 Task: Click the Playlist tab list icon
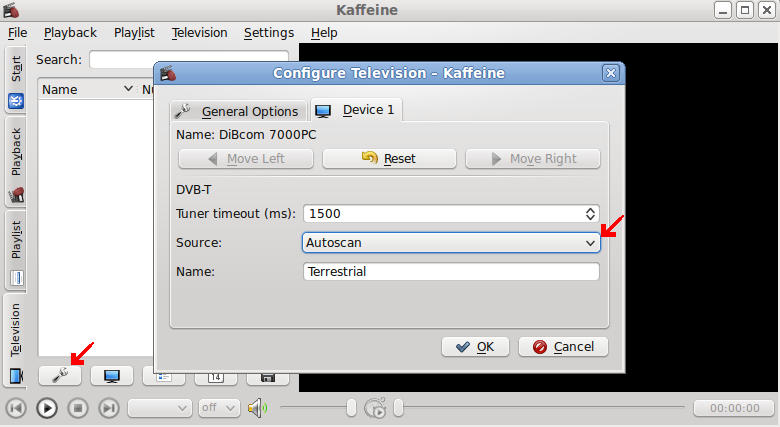[16, 278]
